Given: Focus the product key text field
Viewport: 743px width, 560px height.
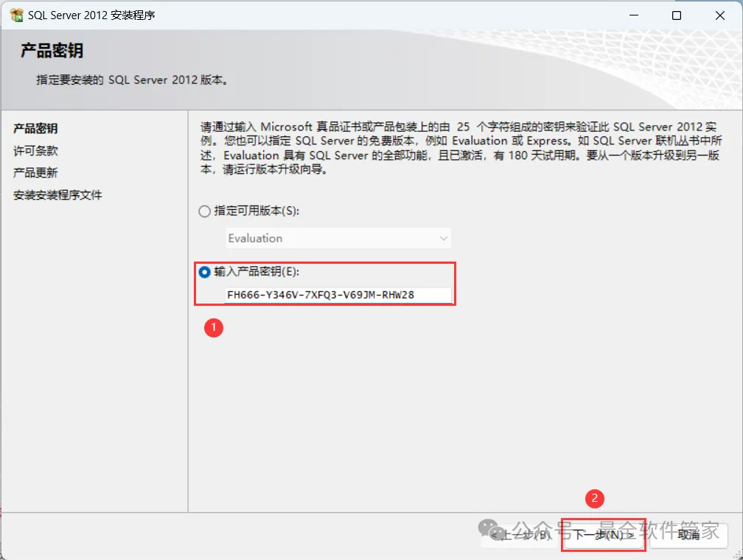Looking at the screenshot, I should pos(338,295).
